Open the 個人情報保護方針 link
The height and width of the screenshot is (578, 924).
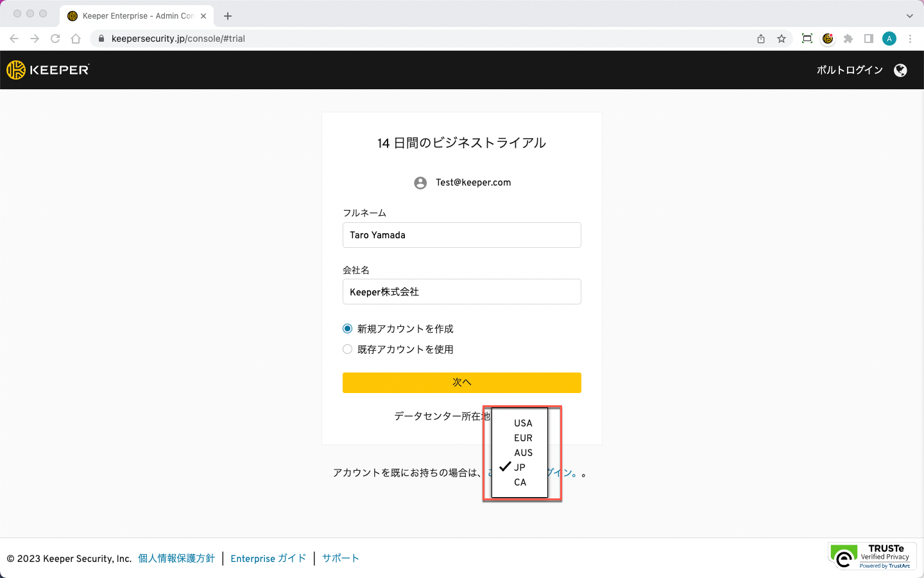[x=176, y=559]
